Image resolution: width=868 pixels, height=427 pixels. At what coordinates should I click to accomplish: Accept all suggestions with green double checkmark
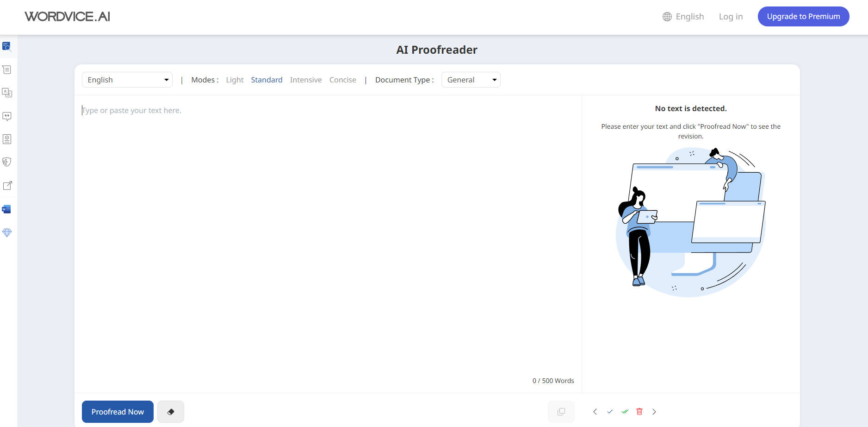point(625,411)
